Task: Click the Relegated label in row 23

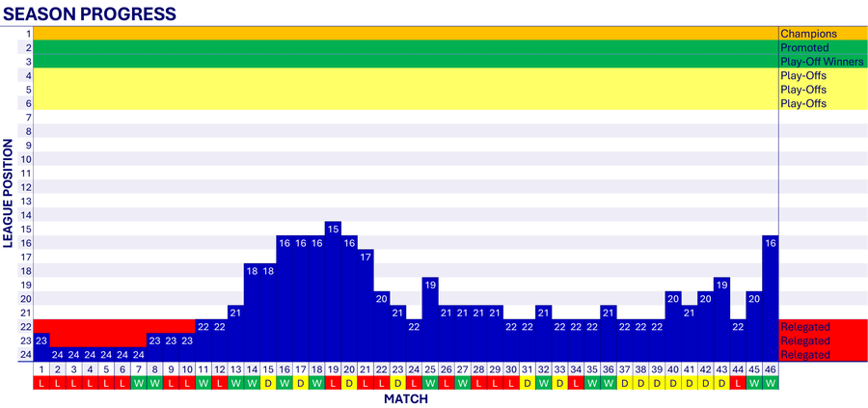Action: point(805,340)
